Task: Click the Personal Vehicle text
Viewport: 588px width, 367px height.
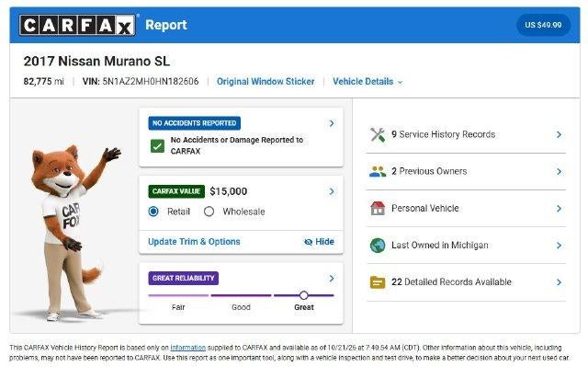Action: (424, 208)
